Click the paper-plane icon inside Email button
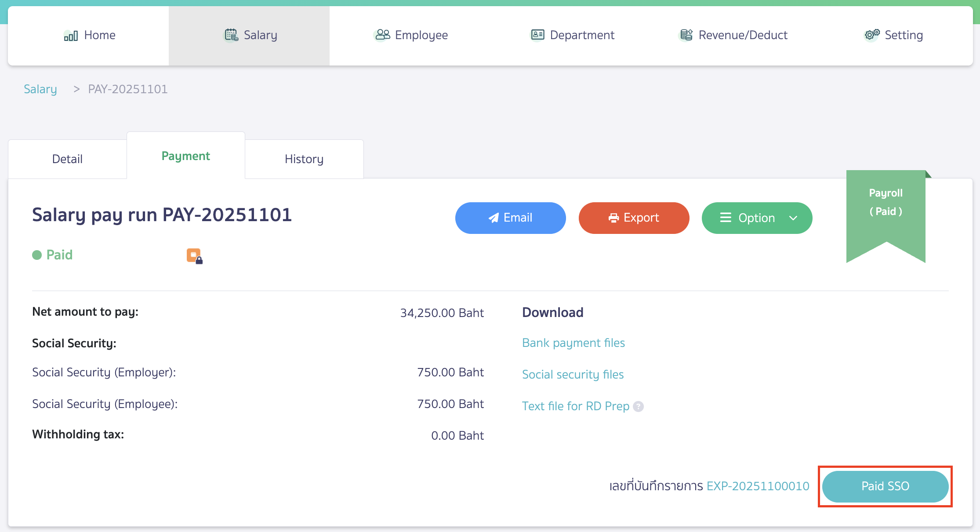The height and width of the screenshot is (532, 980). (493, 218)
